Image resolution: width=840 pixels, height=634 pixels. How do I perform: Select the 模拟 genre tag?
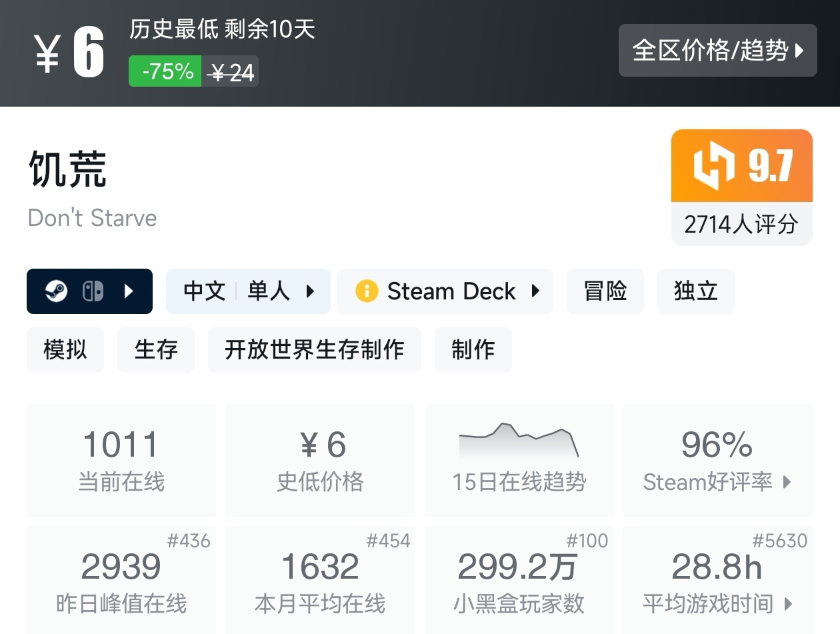tap(65, 350)
